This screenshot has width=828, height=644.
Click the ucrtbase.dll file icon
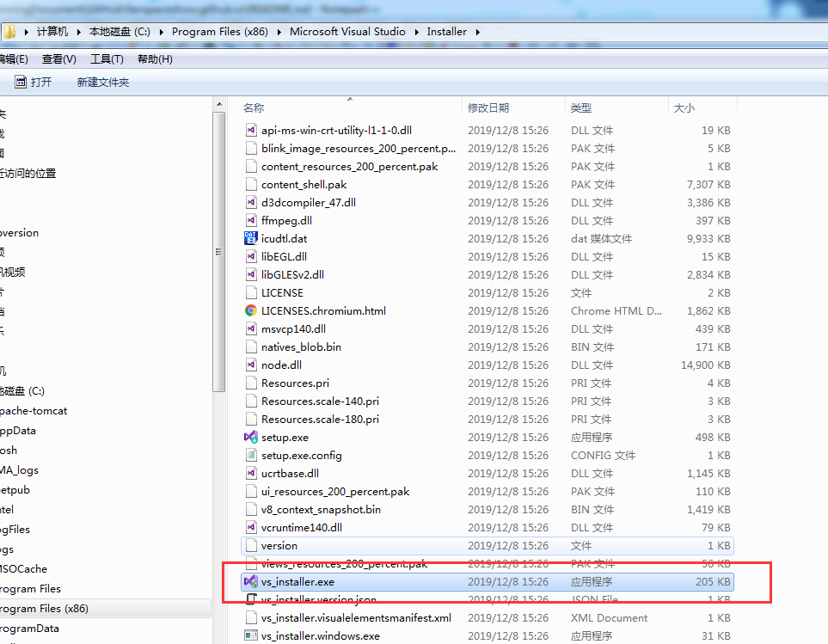(x=251, y=474)
